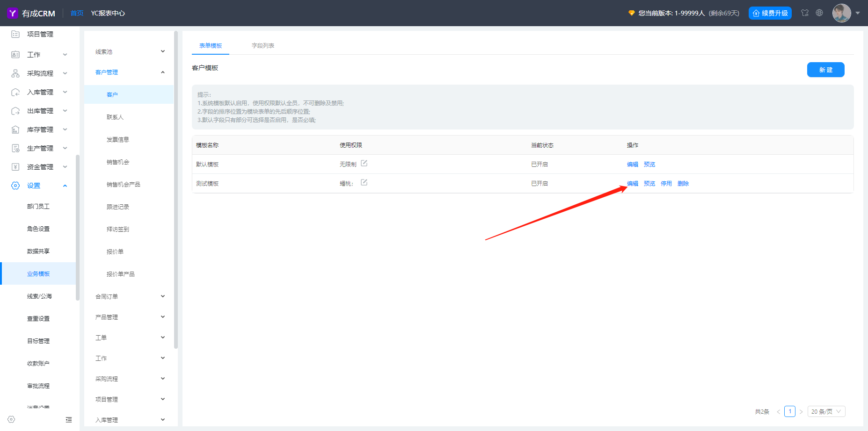The image size is (868, 431).
Task: Click the 库存管理 sidebar icon
Action: (x=15, y=129)
